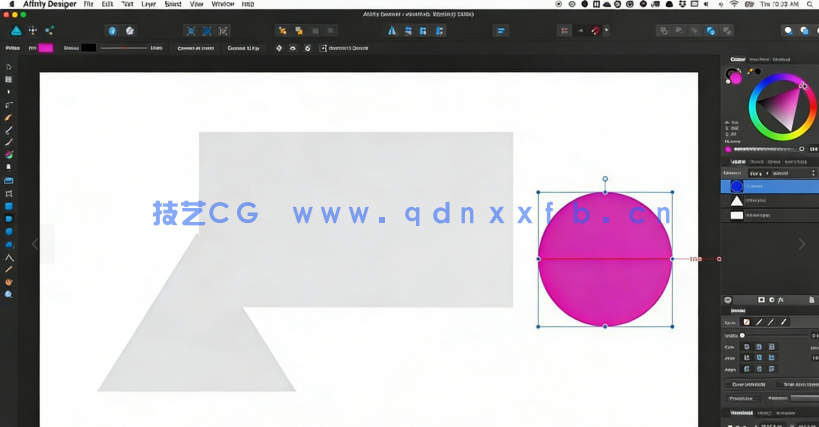Select the Colour Picker tool in tools panel

[8, 270]
